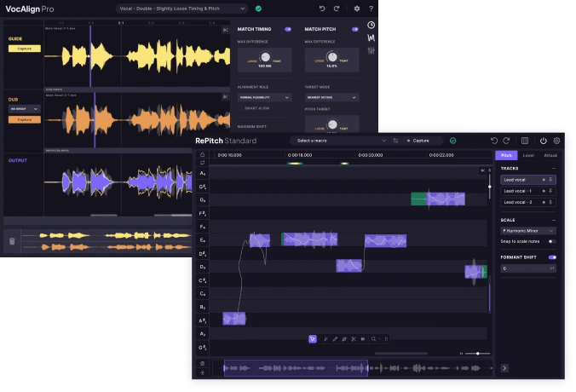This screenshot has height=392, width=576.
Task: Toggle the dot on Lead vocal - 2
Action: pyautogui.click(x=544, y=203)
